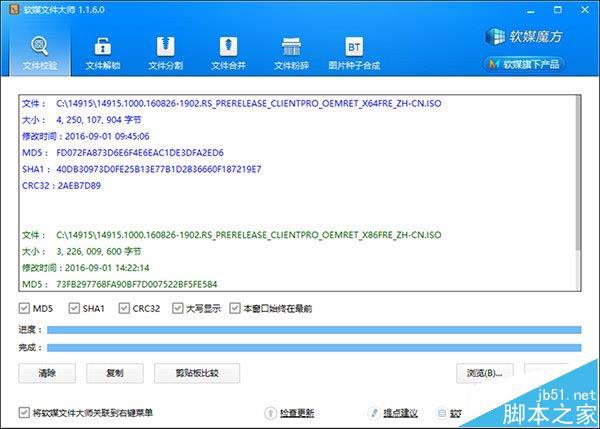Click the 完成 progress bar
This screenshot has width=600, height=429.
[x=314, y=347]
